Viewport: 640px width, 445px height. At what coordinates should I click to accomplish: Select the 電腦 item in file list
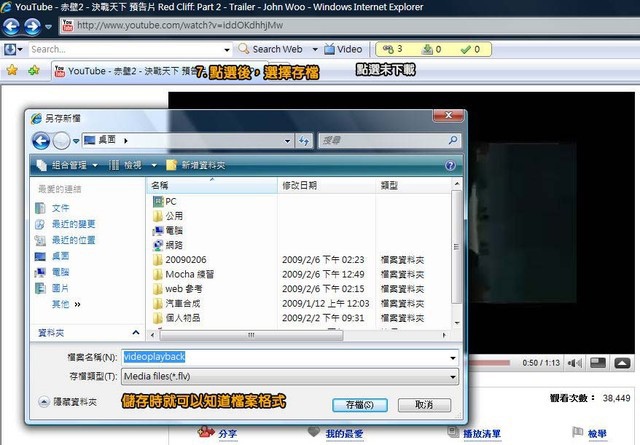coord(168,231)
